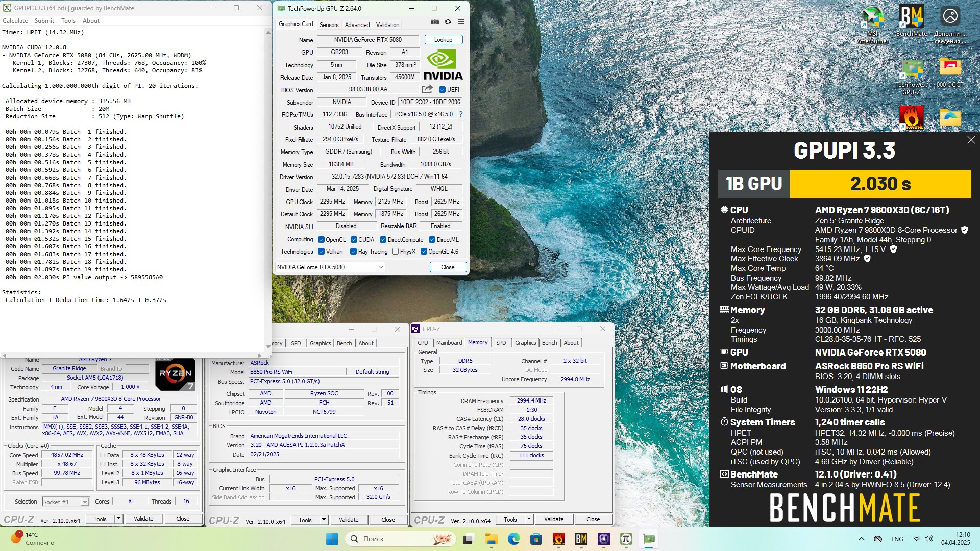
Task: Switch to the Sensors tab in GPU-Z
Action: pos(329,25)
